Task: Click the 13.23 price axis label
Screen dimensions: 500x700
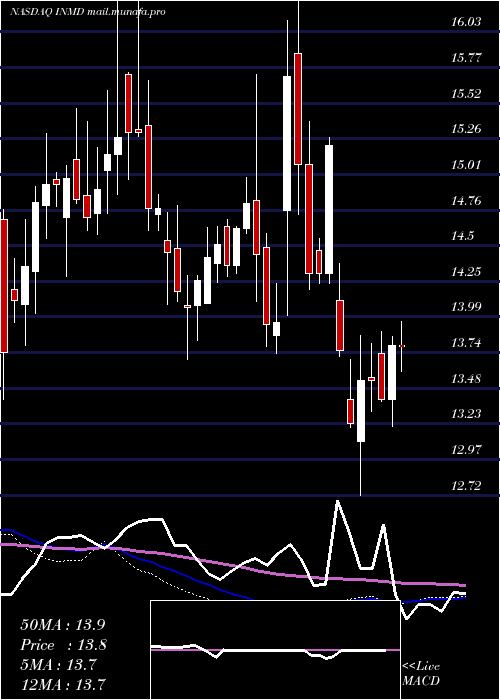Action: [x=466, y=414]
